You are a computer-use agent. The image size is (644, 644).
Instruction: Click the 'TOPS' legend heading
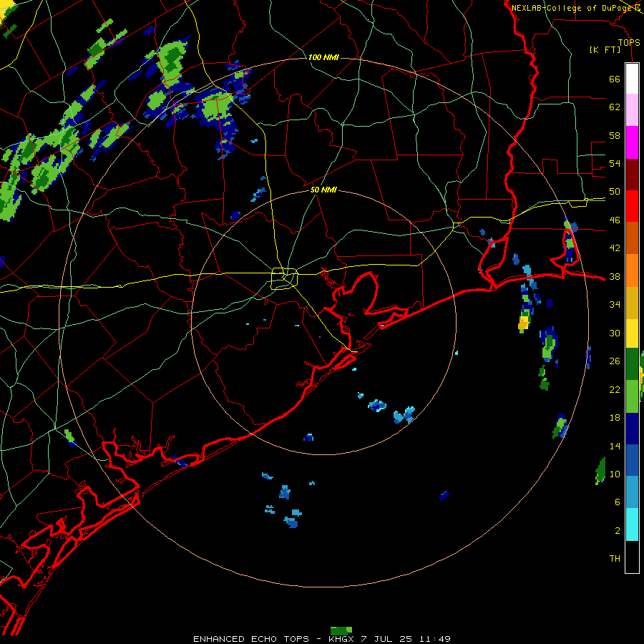point(629,43)
